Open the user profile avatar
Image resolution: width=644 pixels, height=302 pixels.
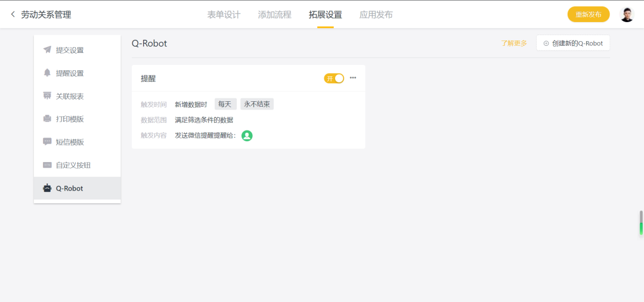(x=627, y=14)
